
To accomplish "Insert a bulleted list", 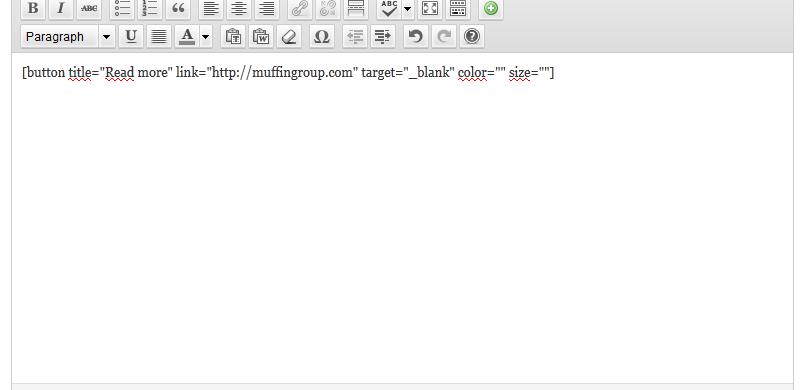I will (x=122, y=9).
